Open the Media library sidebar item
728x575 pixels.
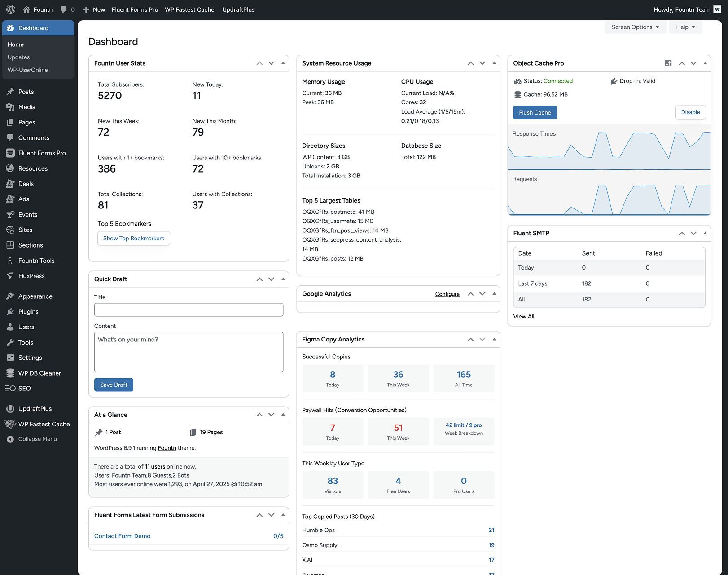(x=27, y=107)
